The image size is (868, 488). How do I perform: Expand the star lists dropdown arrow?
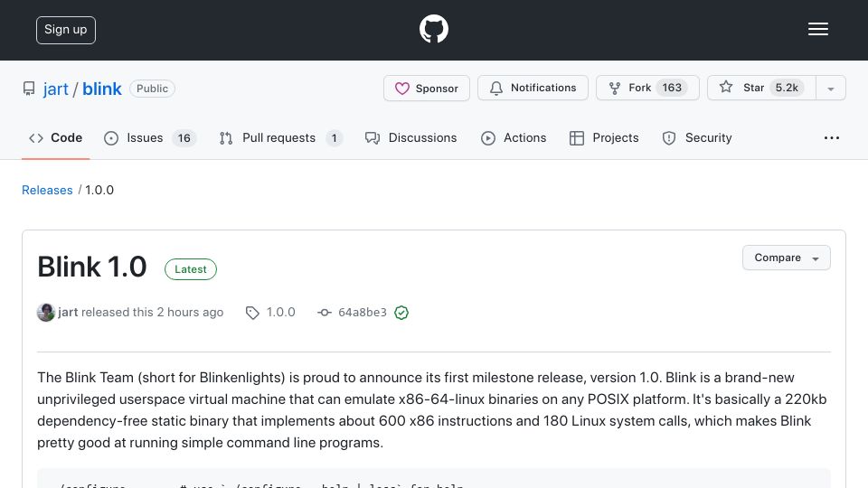coord(831,89)
